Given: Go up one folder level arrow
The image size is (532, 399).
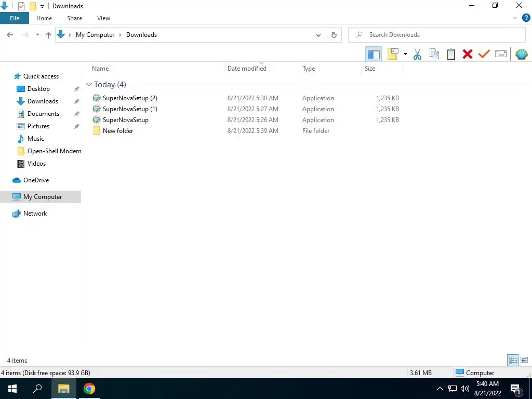Looking at the screenshot, I should [x=48, y=35].
